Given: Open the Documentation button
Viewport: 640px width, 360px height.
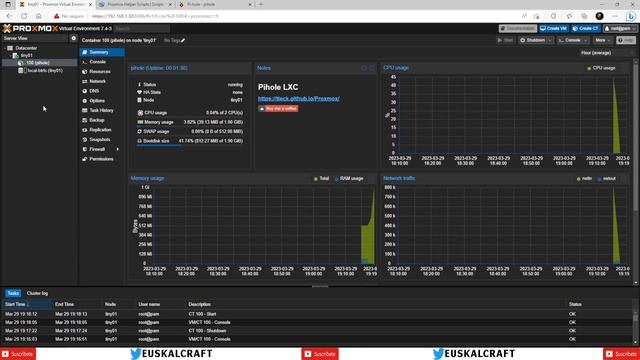Looking at the screenshot, I should (518, 29).
